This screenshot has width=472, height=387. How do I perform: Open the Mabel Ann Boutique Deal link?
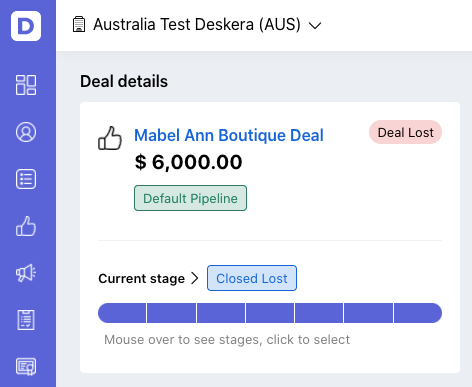[229, 135]
